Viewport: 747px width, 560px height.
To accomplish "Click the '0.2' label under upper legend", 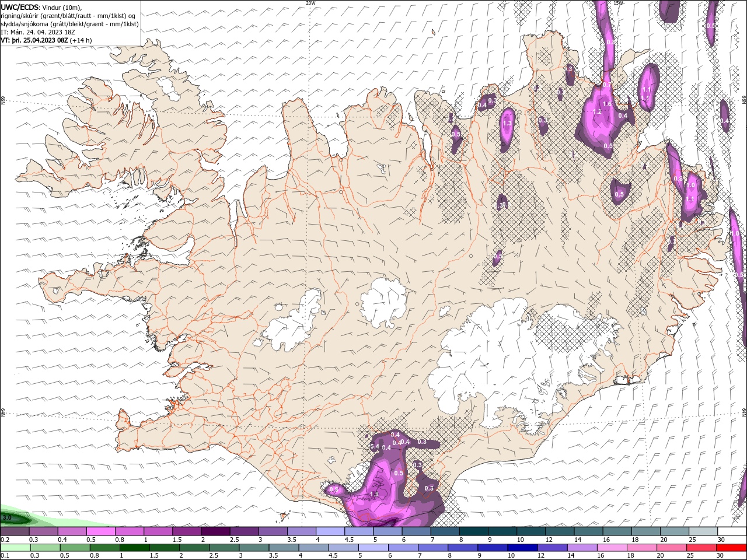I will click(x=5, y=540).
